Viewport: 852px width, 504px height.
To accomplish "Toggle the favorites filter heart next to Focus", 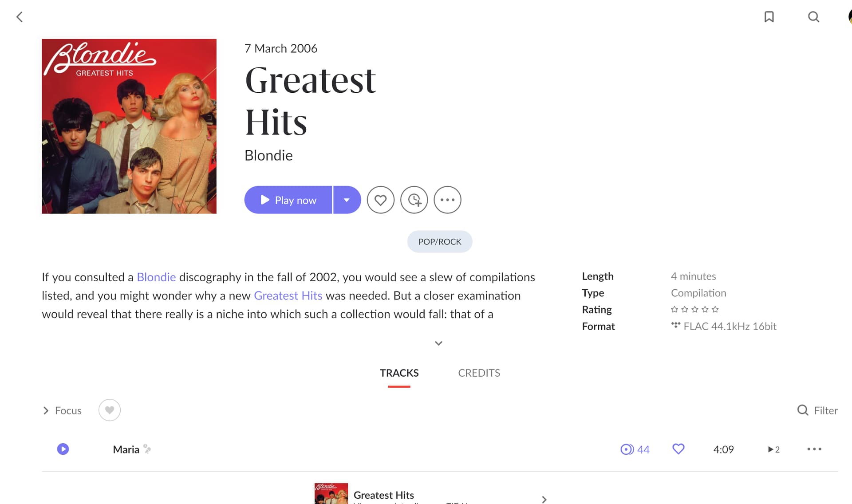I will (110, 410).
